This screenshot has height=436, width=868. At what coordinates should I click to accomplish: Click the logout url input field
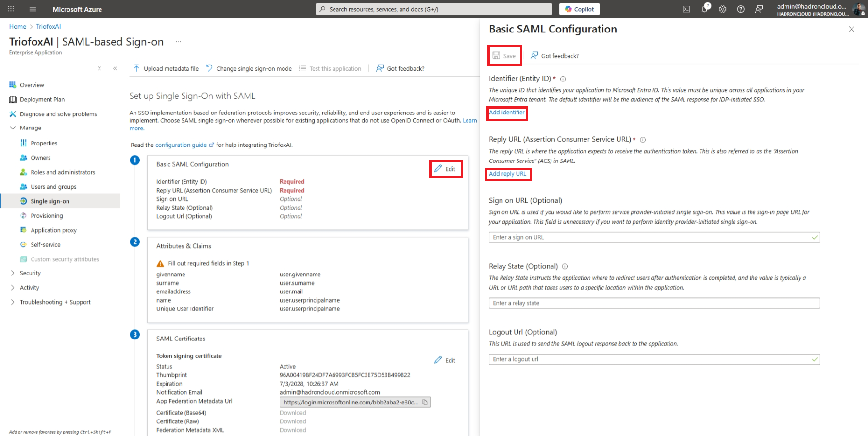coord(654,359)
